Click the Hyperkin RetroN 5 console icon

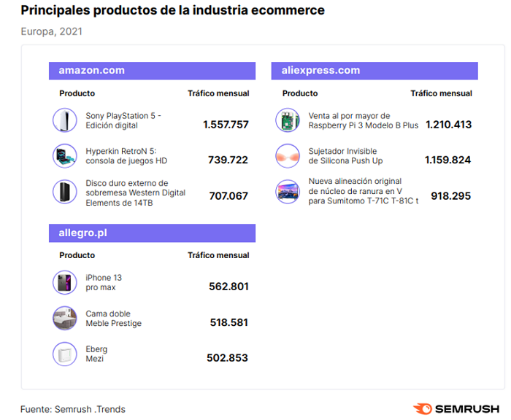tap(64, 156)
